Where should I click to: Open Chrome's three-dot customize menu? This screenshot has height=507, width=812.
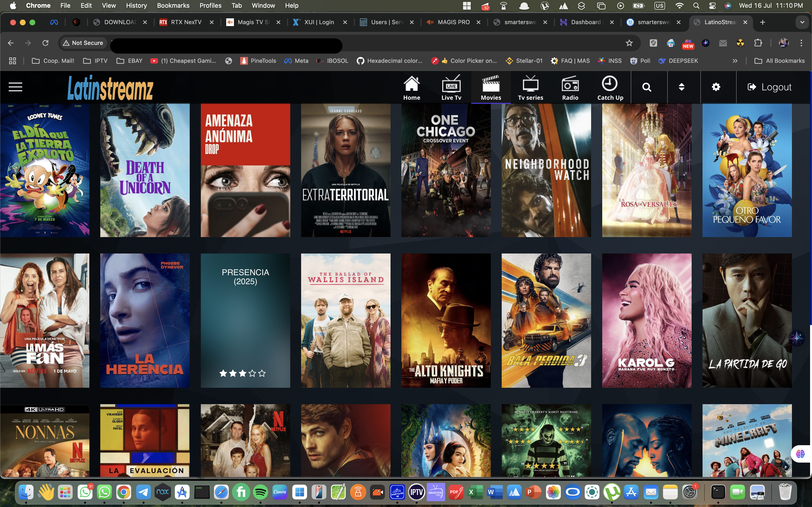(802, 43)
